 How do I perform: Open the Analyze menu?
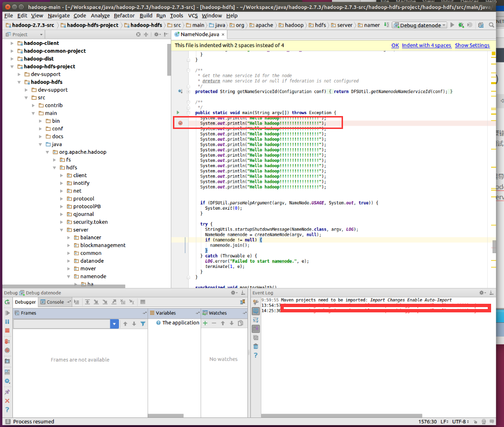(100, 15)
